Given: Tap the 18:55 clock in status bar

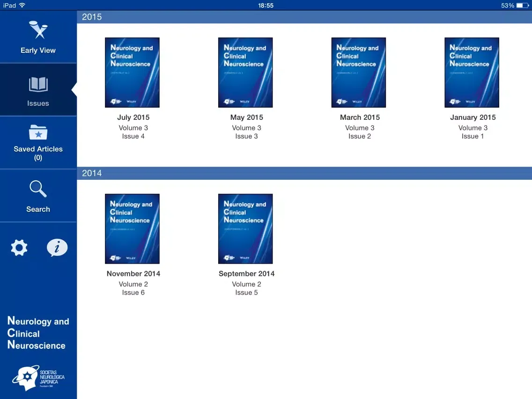Looking at the screenshot, I should click(x=266, y=6).
